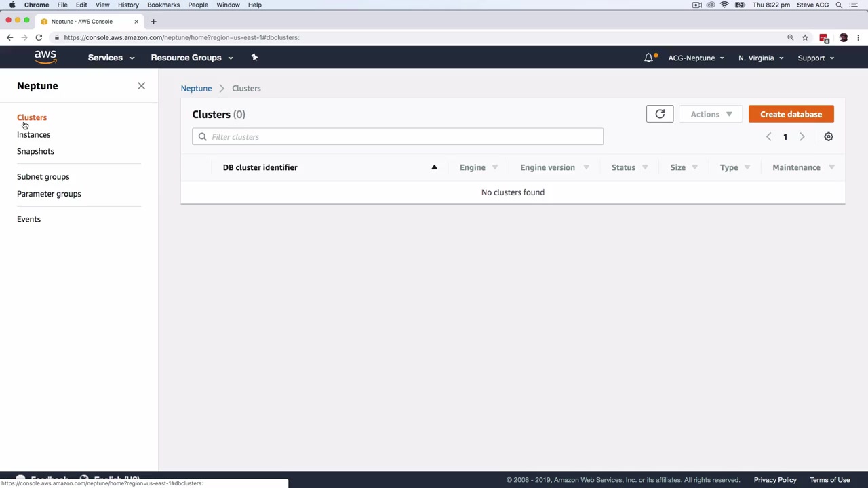Click the No clusters found message

[x=513, y=192]
